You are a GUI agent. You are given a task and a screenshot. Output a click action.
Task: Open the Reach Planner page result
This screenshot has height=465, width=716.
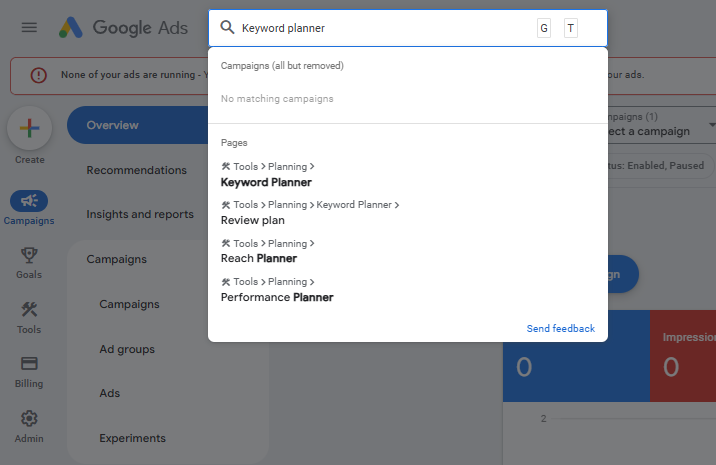coord(258,258)
